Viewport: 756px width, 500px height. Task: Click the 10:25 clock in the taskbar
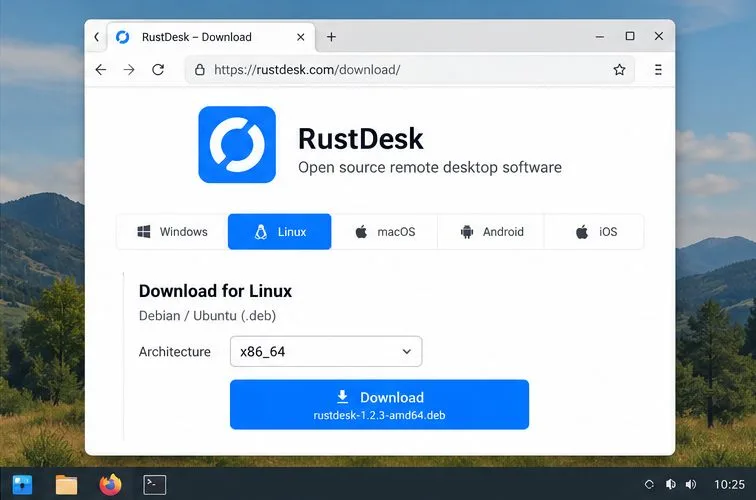pyautogui.click(x=729, y=484)
